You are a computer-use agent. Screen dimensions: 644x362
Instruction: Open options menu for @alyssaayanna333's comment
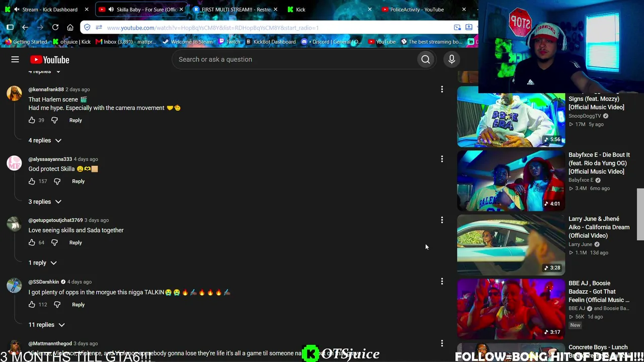coord(442,159)
